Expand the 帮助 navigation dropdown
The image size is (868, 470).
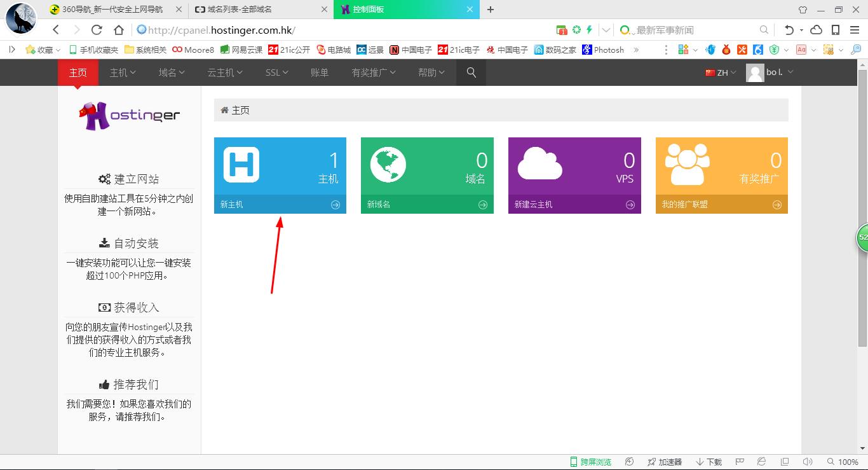click(431, 73)
